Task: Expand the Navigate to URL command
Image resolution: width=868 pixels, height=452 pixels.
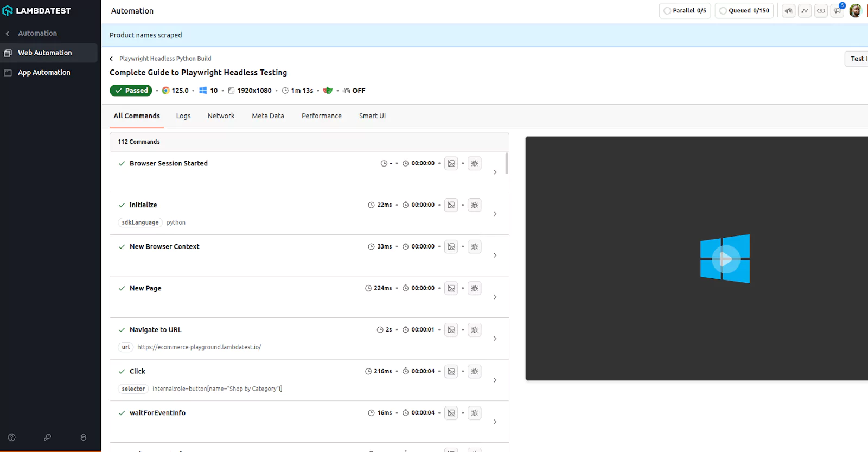Action: pyautogui.click(x=495, y=339)
